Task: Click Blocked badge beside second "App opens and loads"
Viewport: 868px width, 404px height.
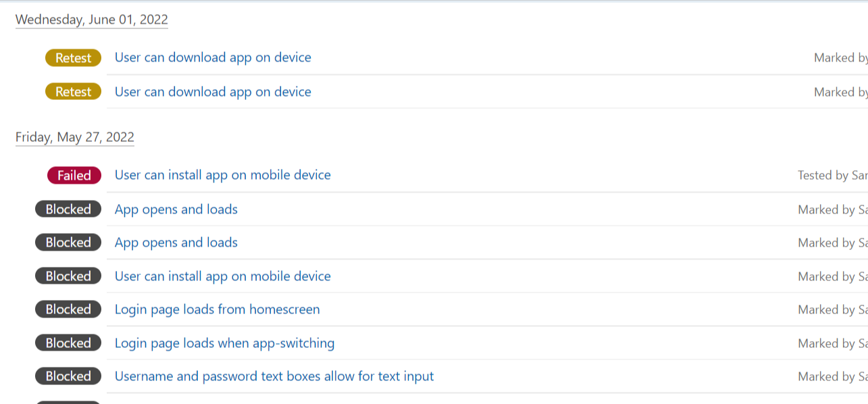Action: (68, 243)
